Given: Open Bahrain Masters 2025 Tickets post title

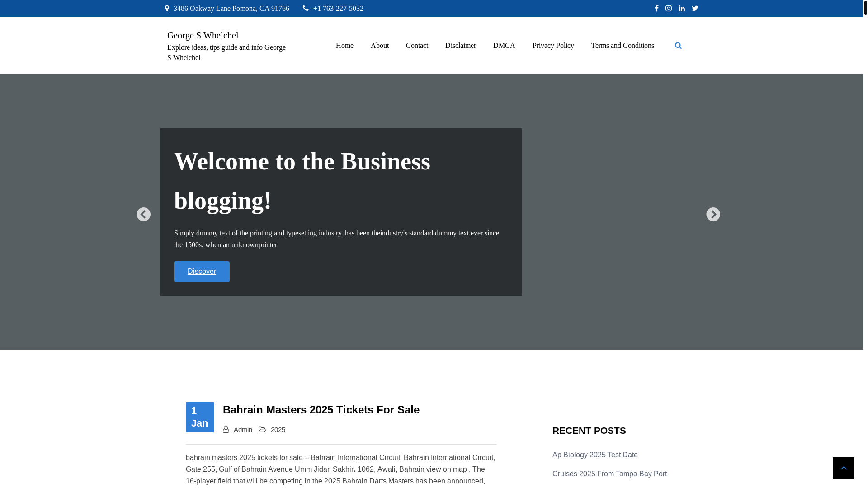Looking at the screenshot, I should tap(321, 409).
